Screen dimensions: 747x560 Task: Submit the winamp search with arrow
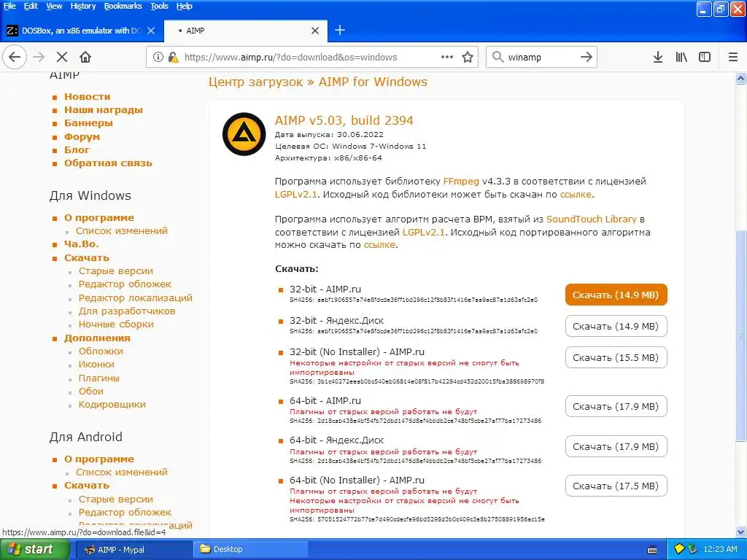(x=586, y=57)
